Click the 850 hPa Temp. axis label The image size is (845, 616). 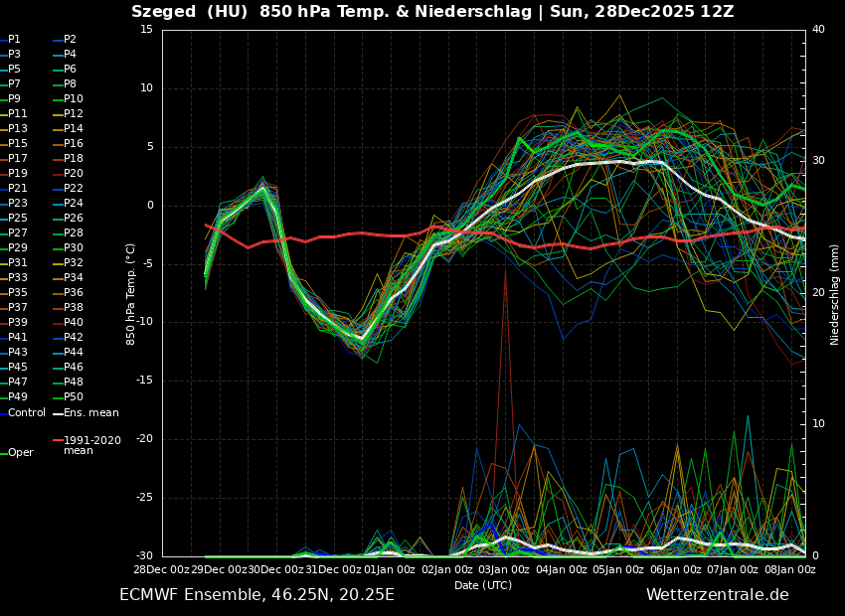(x=131, y=293)
